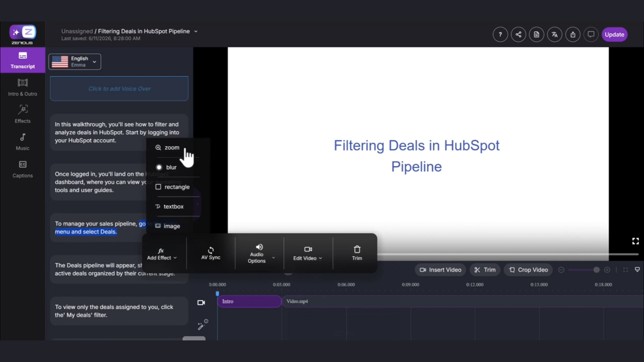The height and width of the screenshot is (362, 644).
Task: Click to add Voice Over field
Action: point(119,88)
